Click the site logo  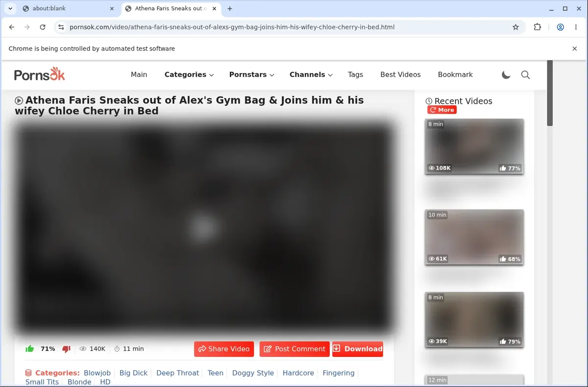coord(39,74)
